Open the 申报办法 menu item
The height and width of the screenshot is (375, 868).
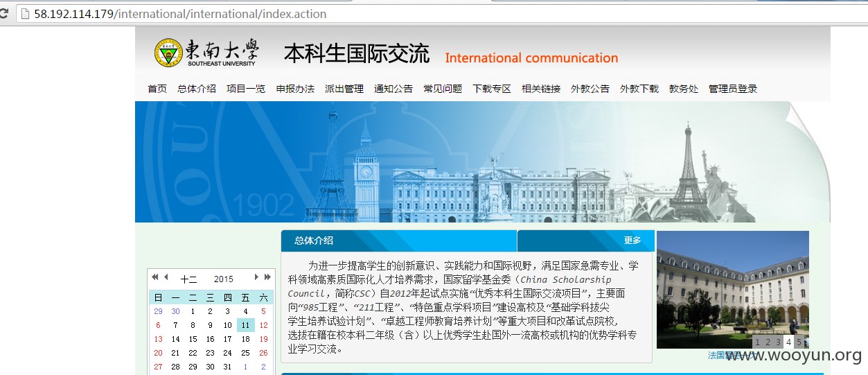(295, 89)
